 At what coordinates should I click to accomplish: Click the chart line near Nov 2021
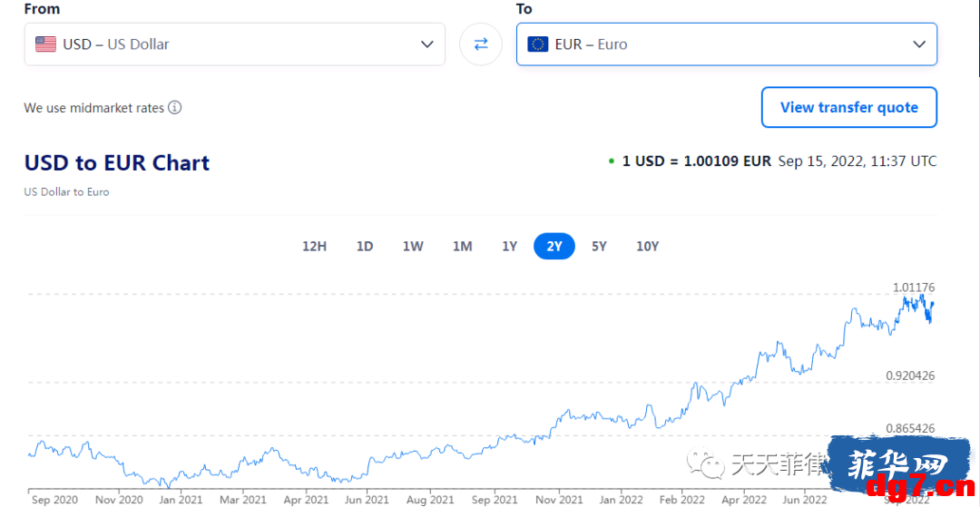click(566, 412)
